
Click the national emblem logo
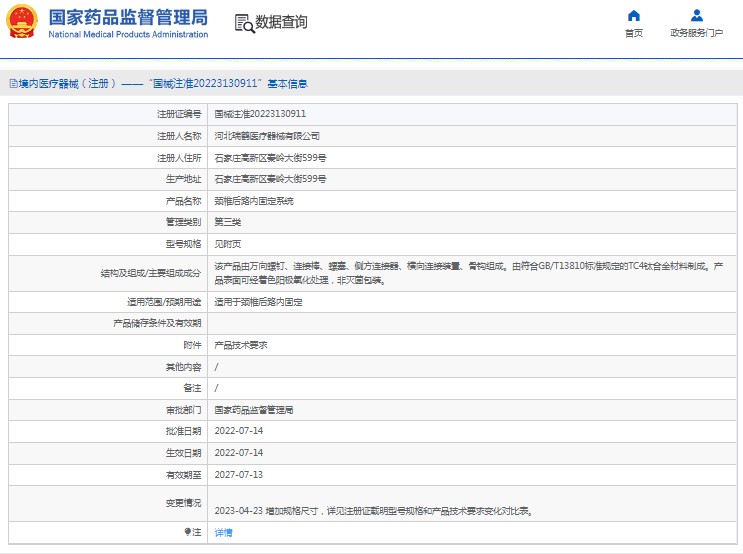[22, 22]
